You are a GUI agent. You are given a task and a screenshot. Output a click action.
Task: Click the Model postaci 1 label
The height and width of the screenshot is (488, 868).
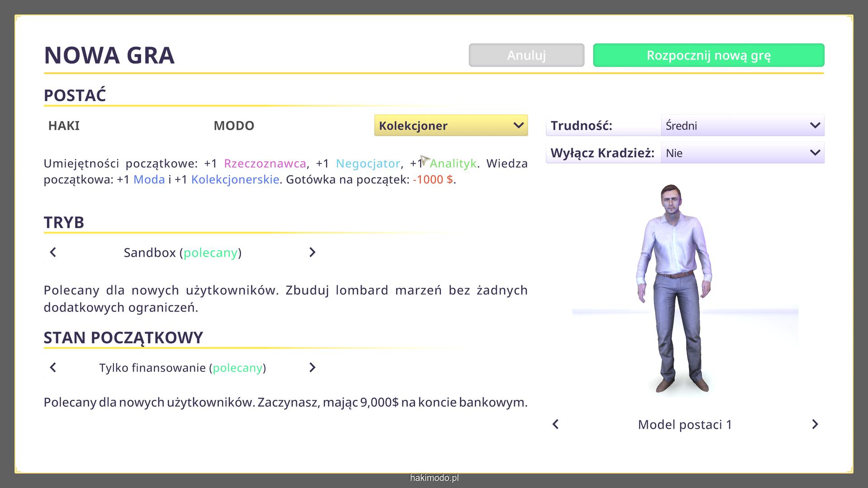pyautogui.click(x=684, y=425)
